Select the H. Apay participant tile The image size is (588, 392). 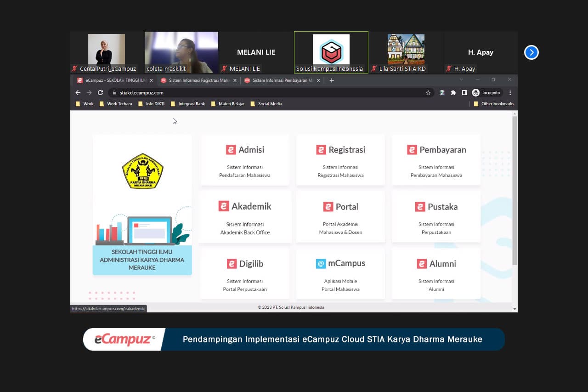(481, 52)
